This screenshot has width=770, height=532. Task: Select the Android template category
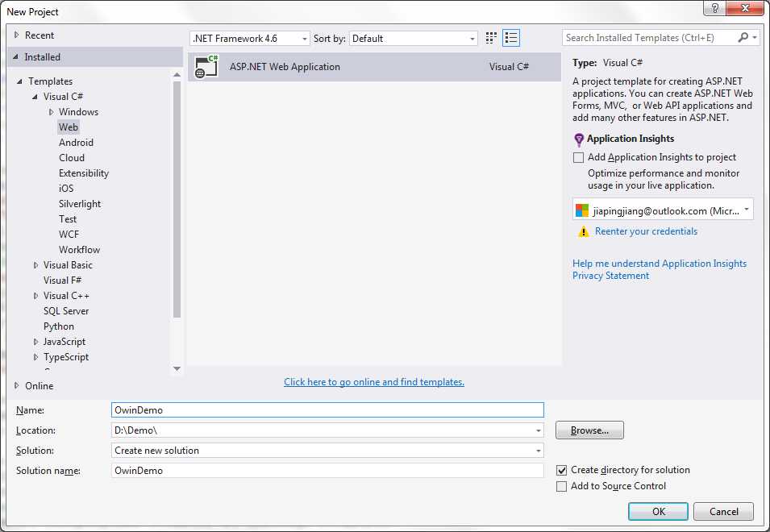[76, 143]
